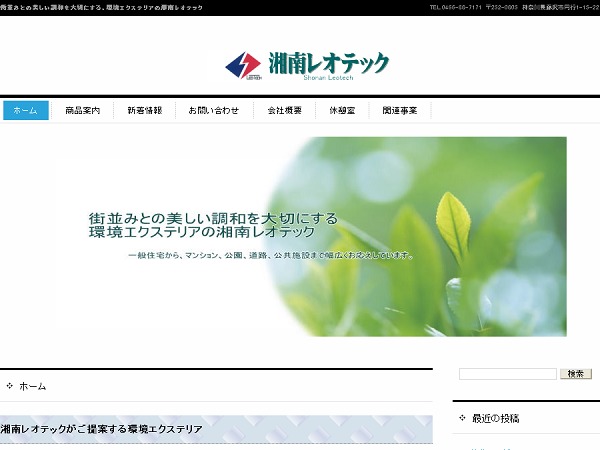Open the 会社概要 menu item
Viewport: 600px width, 450px height.
tap(284, 111)
